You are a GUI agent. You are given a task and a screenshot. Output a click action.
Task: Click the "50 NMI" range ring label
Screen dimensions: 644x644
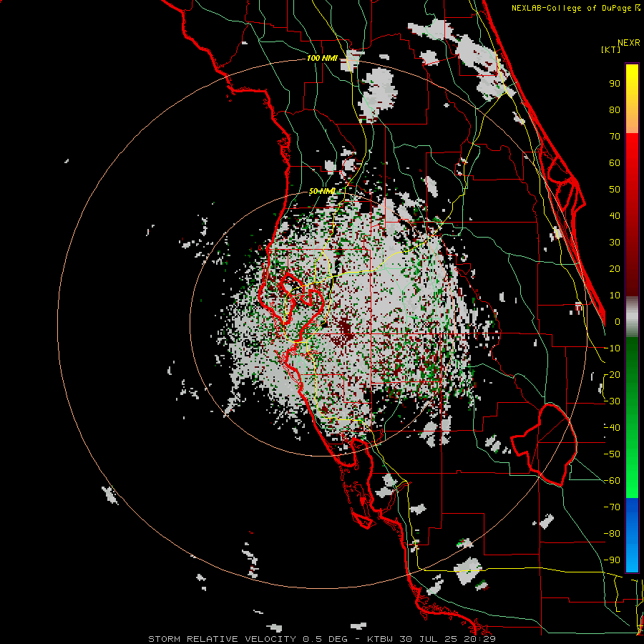(x=322, y=191)
